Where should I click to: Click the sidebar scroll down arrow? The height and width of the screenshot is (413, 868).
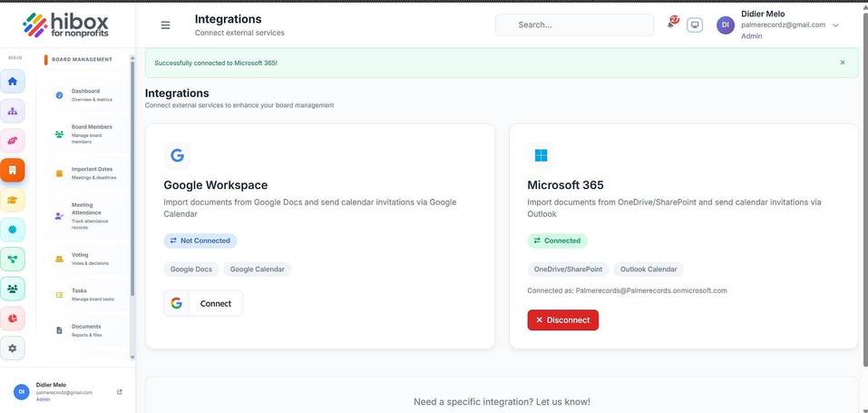[132, 358]
